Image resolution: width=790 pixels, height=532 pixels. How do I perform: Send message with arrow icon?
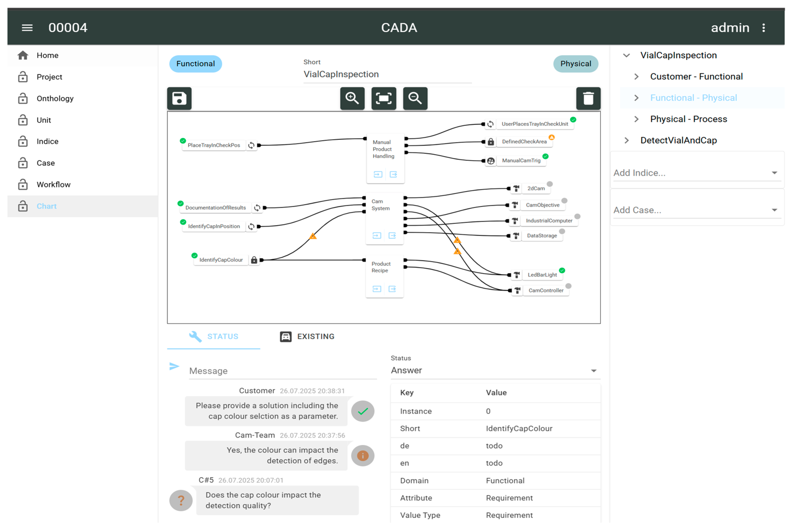(x=174, y=366)
